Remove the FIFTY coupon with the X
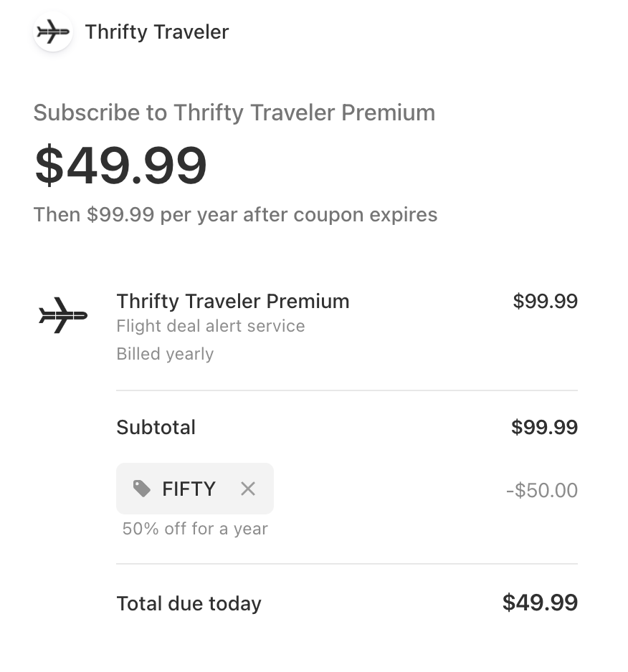 [248, 489]
